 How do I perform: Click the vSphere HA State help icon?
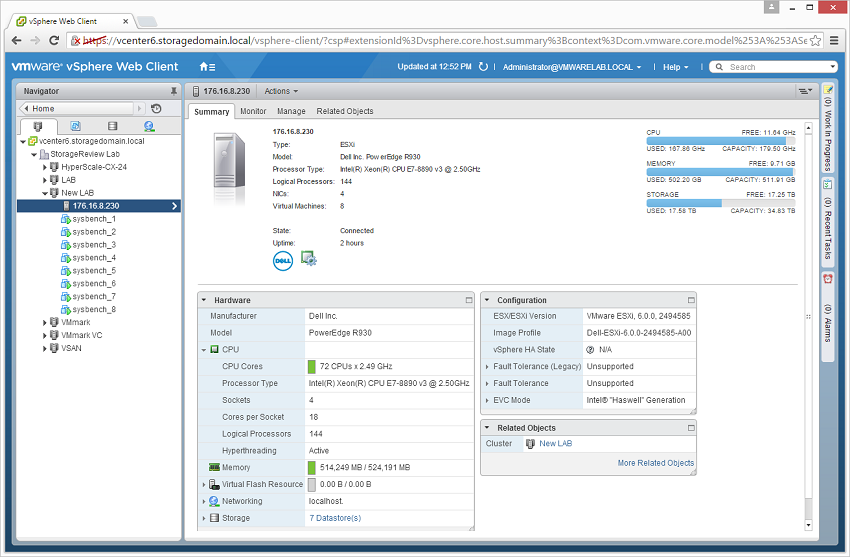590,349
